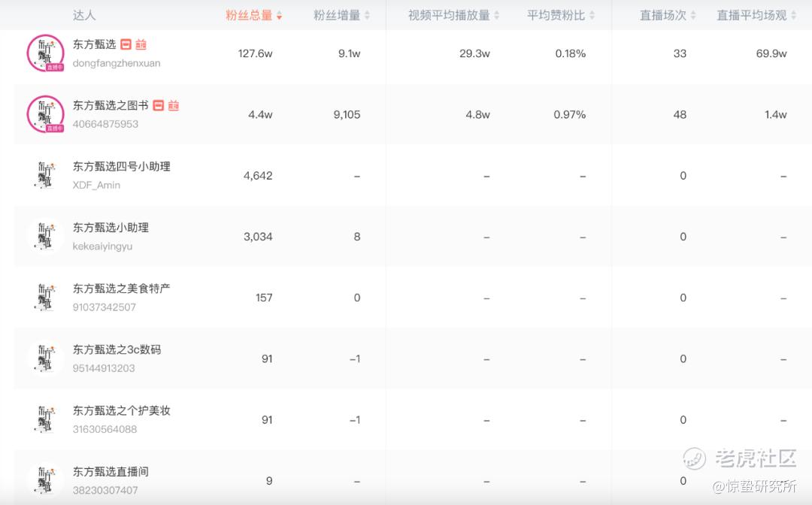
Task: Click the 127.6w follower total
Action: (x=256, y=53)
